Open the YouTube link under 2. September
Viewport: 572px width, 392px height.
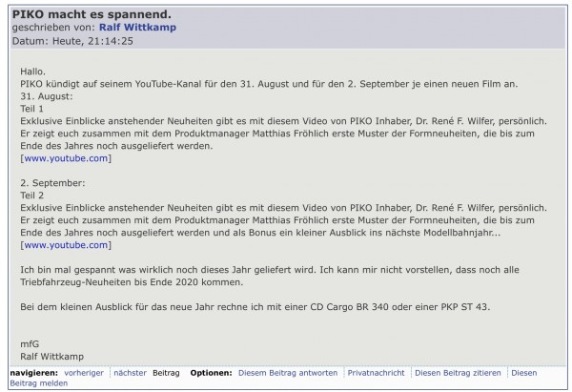66,245
